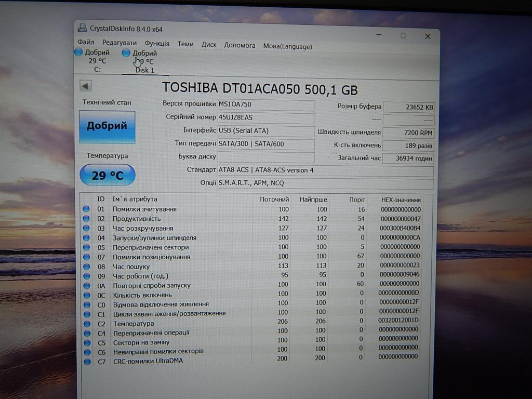The width and height of the screenshot is (532, 399).
Task: Click the CrystalDiskInfo title bar icon
Action: [x=82, y=28]
